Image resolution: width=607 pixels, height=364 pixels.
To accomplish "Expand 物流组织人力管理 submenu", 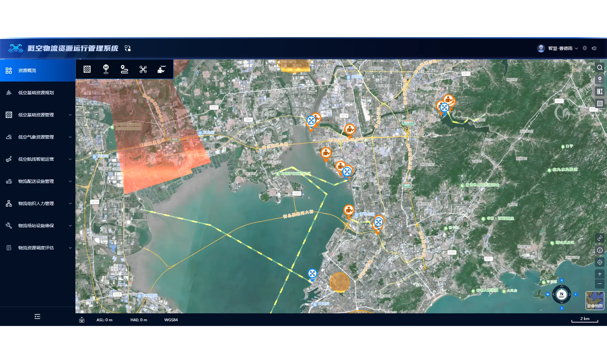I will pyautogui.click(x=37, y=203).
